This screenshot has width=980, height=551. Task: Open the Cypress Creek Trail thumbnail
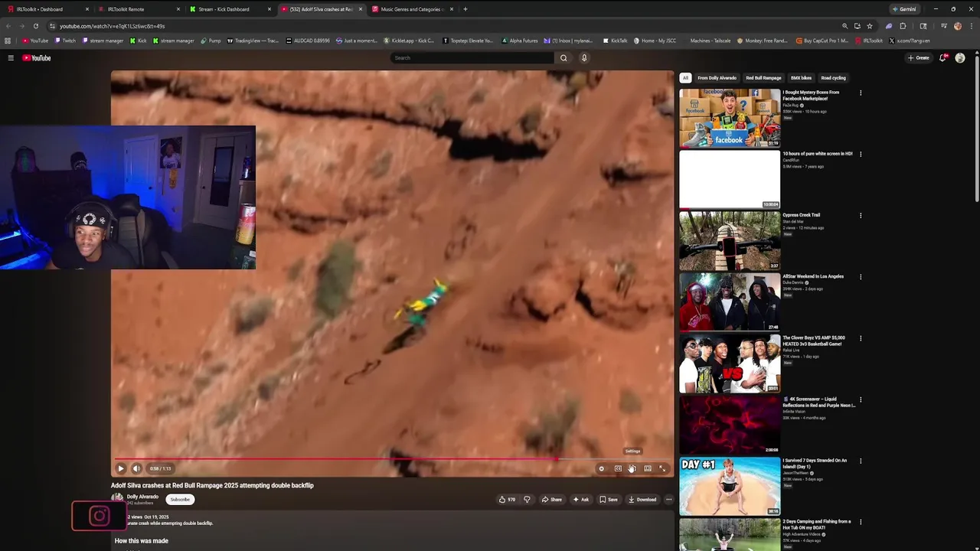click(730, 240)
